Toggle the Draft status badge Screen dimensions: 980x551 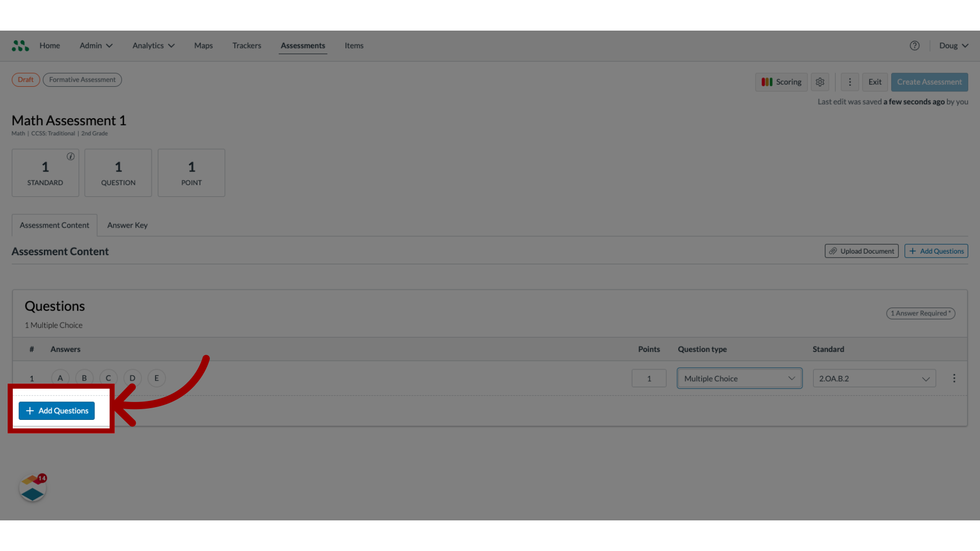[x=26, y=80]
